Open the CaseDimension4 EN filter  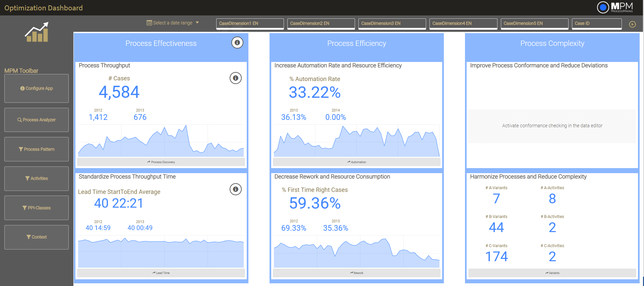pos(463,24)
